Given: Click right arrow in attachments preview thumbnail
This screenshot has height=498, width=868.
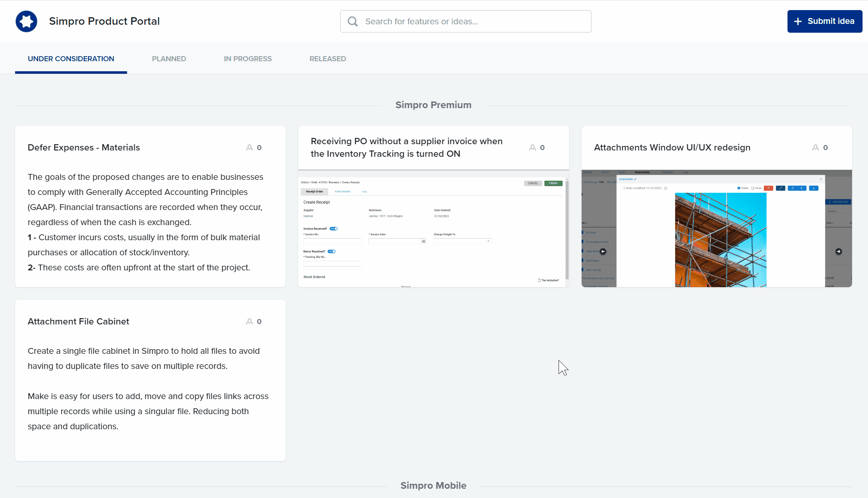Looking at the screenshot, I should (x=839, y=252).
